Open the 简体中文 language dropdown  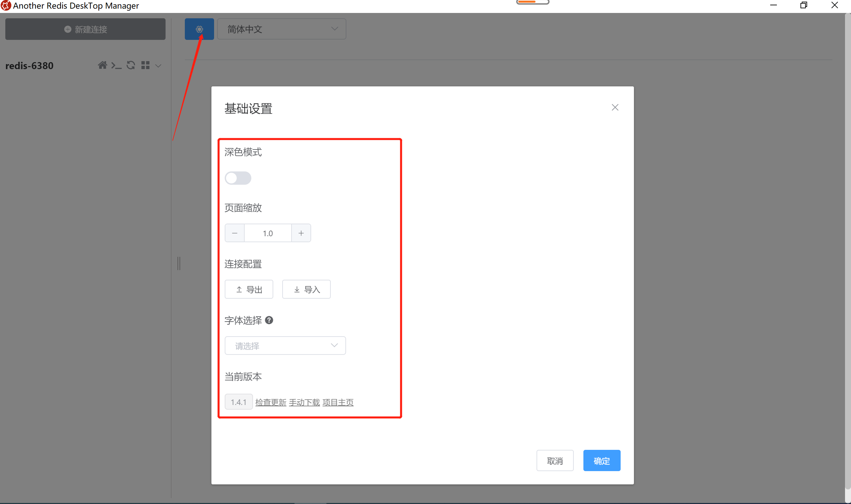(x=281, y=29)
